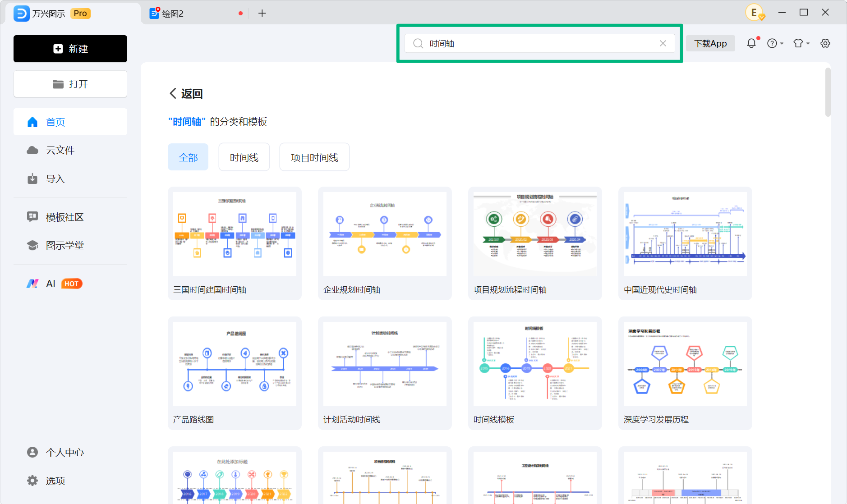The height and width of the screenshot is (504, 847).
Task: Add a new tab with plus icon
Action: (x=262, y=14)
